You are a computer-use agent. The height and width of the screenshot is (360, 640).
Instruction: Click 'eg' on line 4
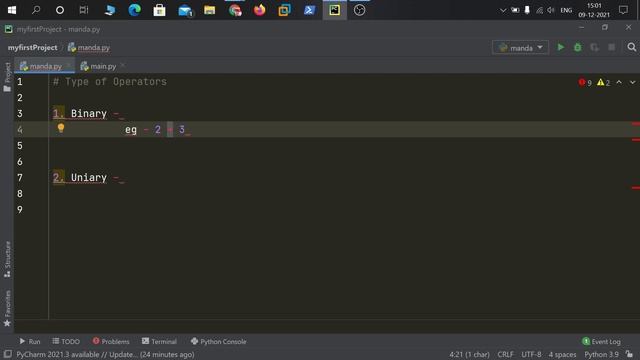tap(131, 130)
